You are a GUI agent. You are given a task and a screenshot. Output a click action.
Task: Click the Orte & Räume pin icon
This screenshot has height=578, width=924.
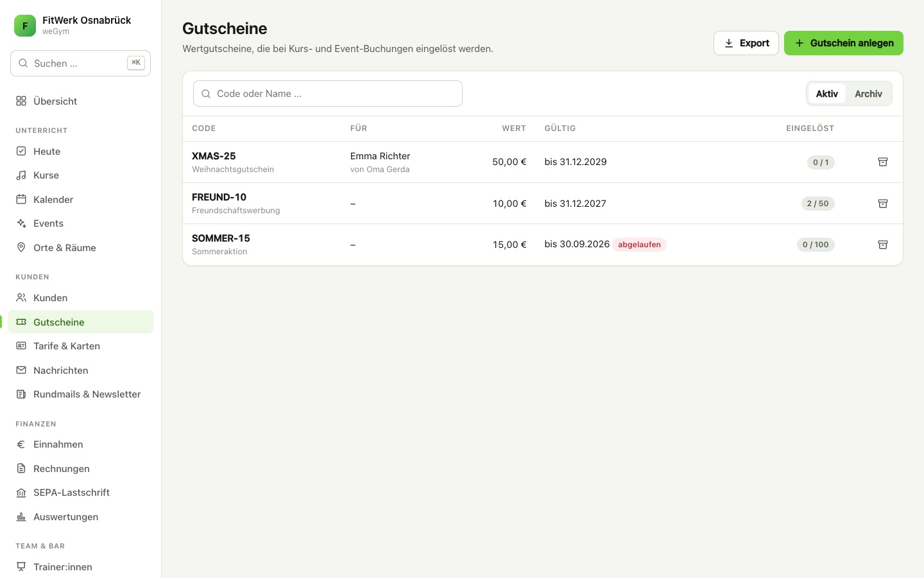21,247
